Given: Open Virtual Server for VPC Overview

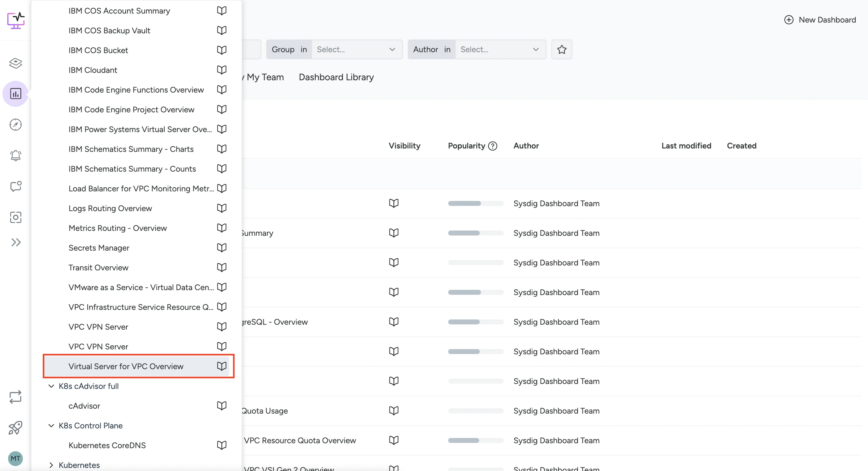Looking at the screenshot, I should 137,366.
